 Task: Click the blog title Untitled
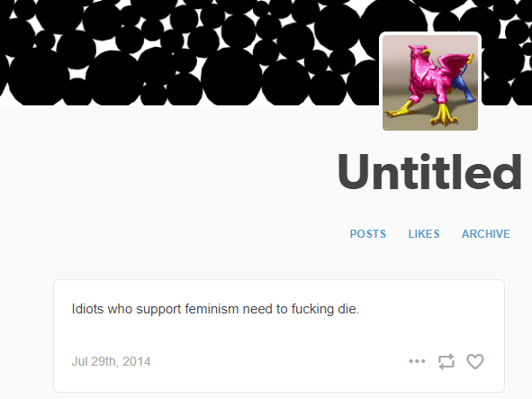pyautogui.click(x=429, y=172)
